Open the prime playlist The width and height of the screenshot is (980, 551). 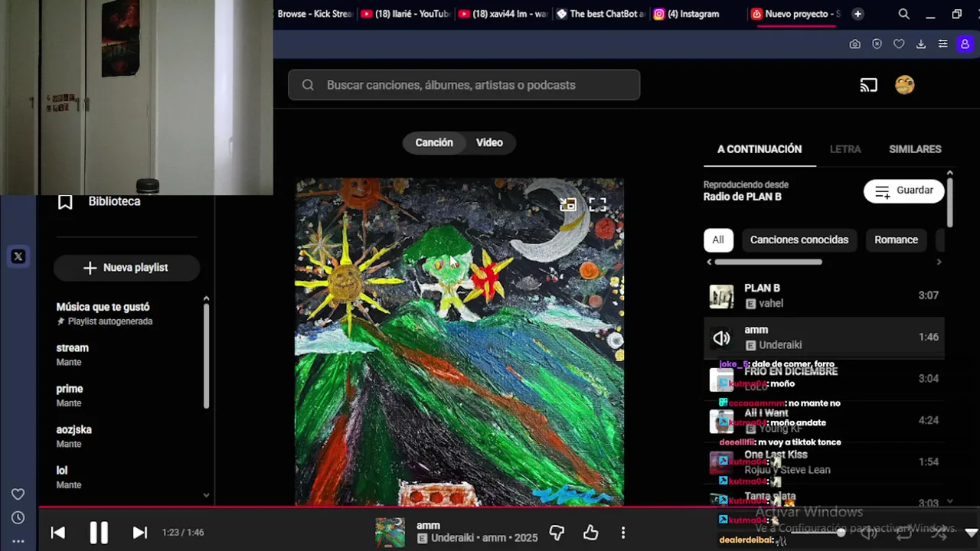pos(69,396)
